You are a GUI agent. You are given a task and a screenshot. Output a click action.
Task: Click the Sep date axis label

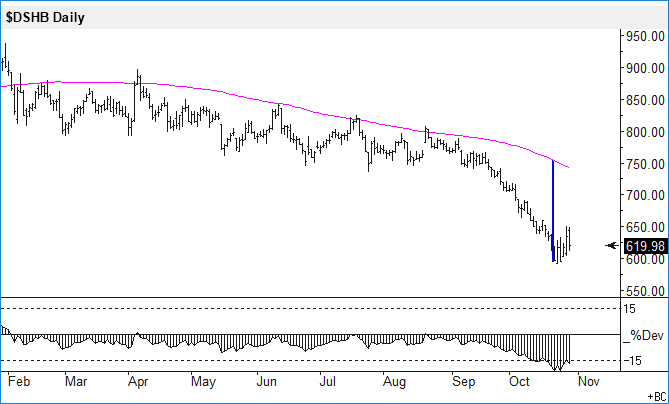(463, 381)
